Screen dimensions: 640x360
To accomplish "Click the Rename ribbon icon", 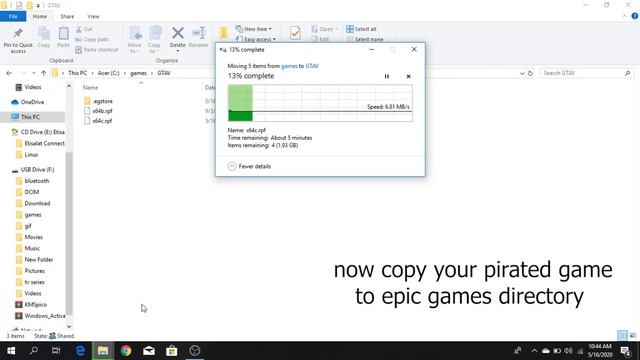I will [x=199, y=33].
